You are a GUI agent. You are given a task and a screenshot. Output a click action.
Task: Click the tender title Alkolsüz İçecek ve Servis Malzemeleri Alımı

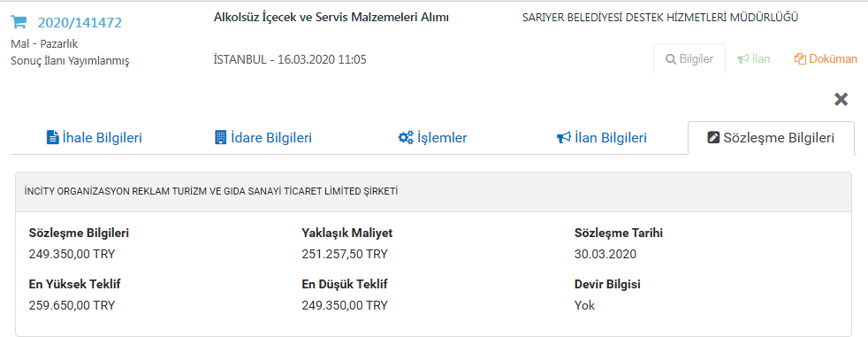(x=331, y=17)
